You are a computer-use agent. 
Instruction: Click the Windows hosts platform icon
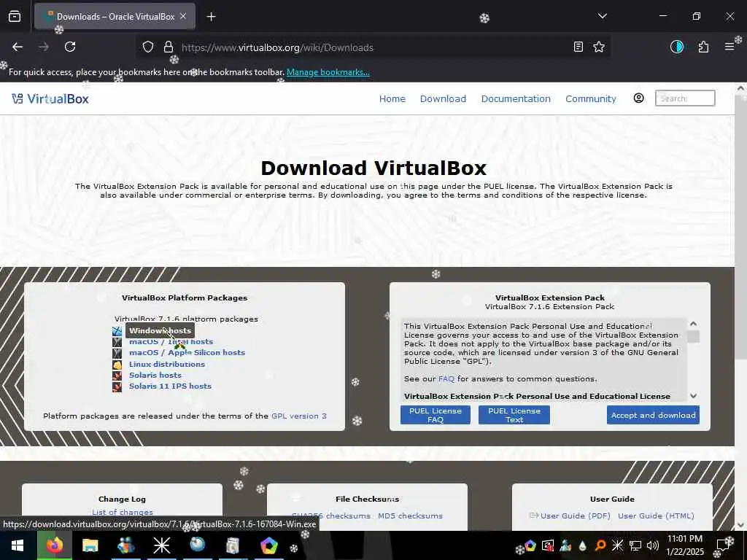[117, 331]
